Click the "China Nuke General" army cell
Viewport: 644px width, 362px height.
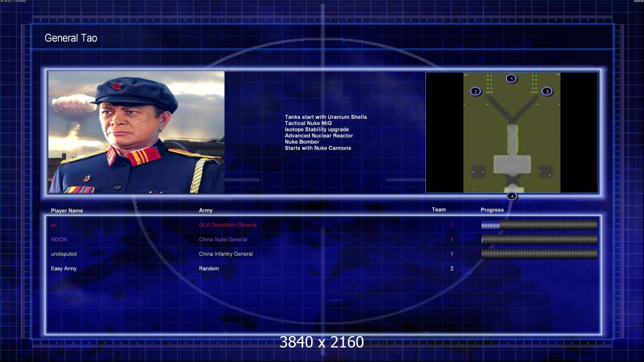point(223,240)
